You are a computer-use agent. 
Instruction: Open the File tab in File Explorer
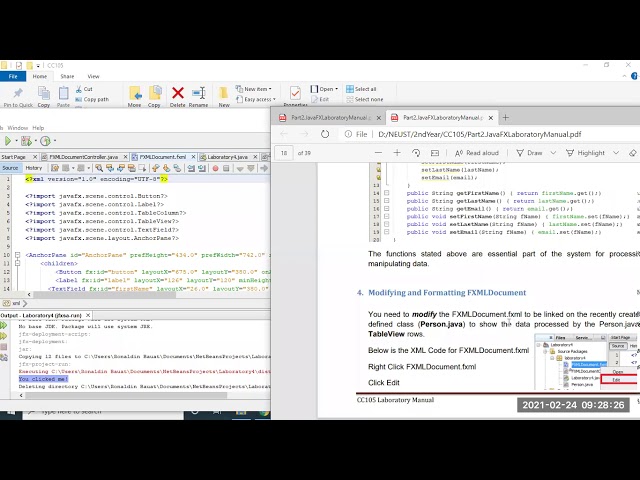pyautogui.click(x=13, y=76)
